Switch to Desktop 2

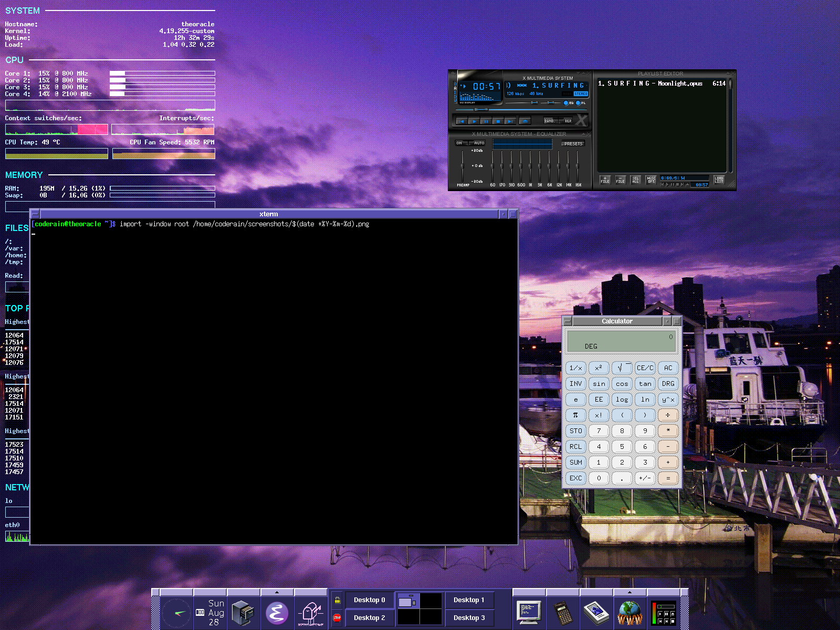(369, 618)
